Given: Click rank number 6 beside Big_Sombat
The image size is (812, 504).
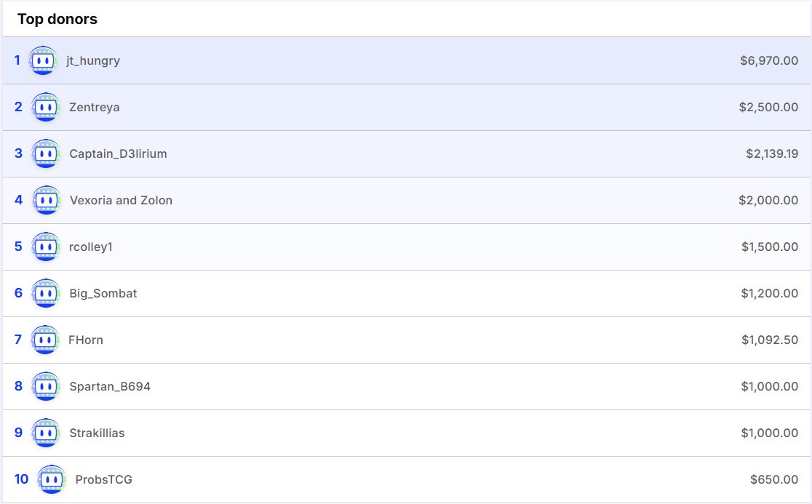Looking at the screenshot, I should (18, 293).
